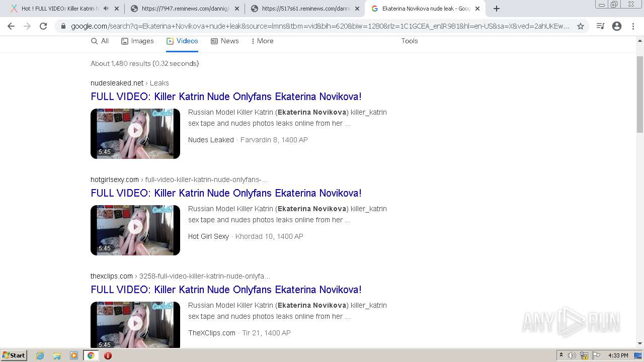Click the hotgirlsexy.com breadcrumb URL
Viewport: 644px width, 362px height.
point(179,179)
